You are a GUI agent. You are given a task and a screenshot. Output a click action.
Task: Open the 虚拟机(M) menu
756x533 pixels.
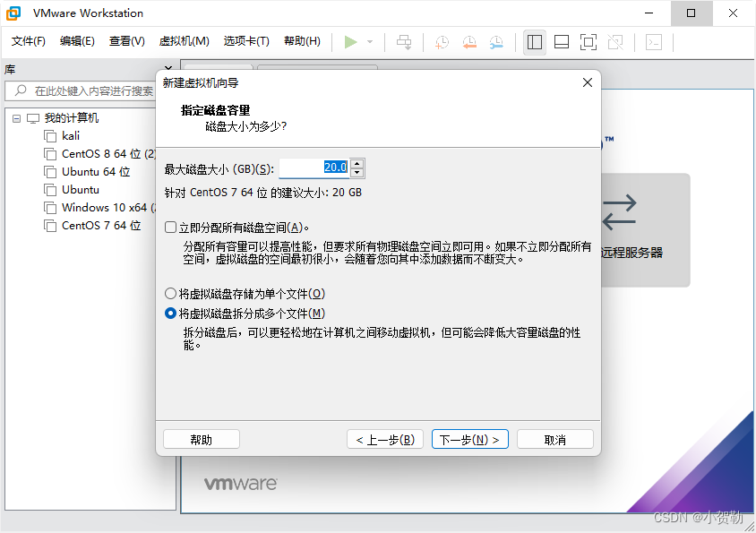click(185, 41)
